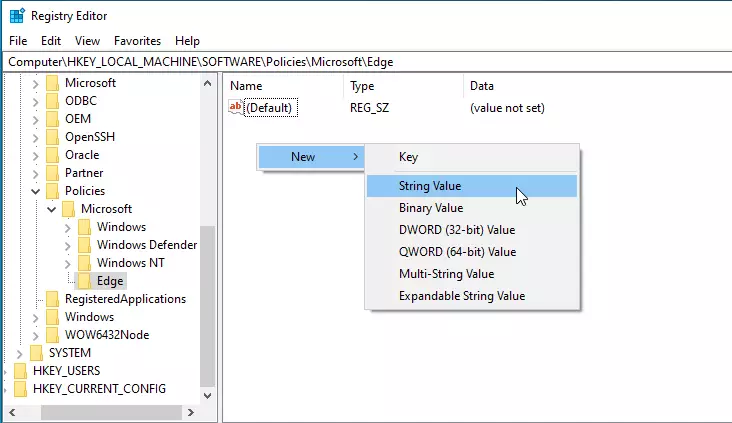Screen dimensions: 732x423
Task: Expand the SYSTEM key
Action: [x=20, y=354]
